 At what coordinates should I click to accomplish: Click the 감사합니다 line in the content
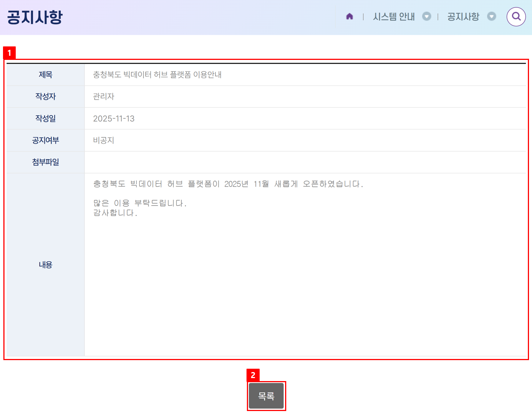tap(115, 213)
